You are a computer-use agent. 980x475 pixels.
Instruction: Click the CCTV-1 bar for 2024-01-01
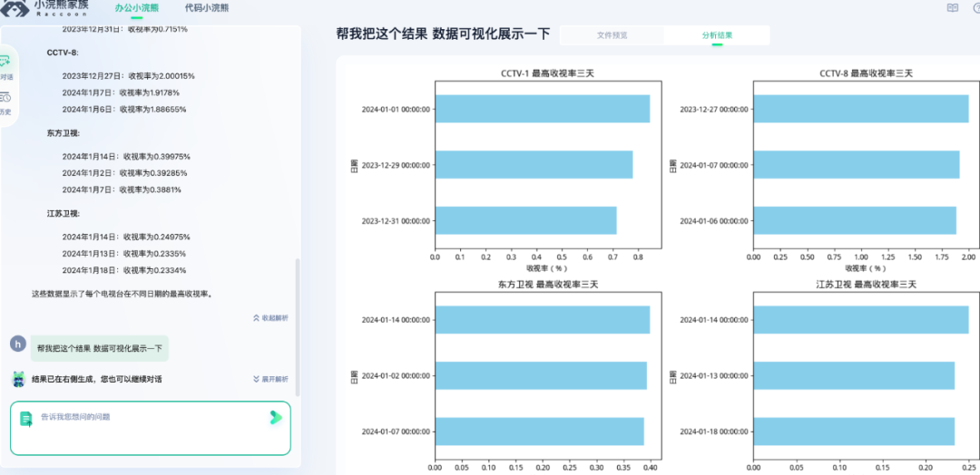(x=543, y=109)
